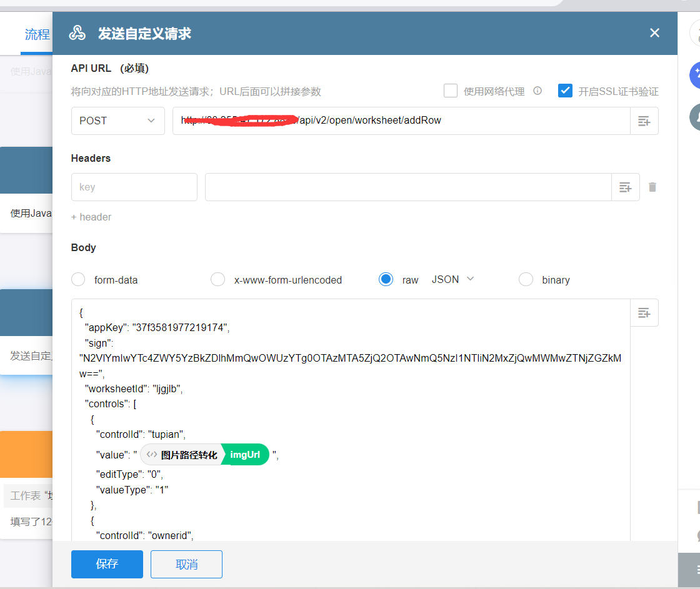Delete the header row with trash icon
The height and width of the screenshot is (589, 700).
652,187
